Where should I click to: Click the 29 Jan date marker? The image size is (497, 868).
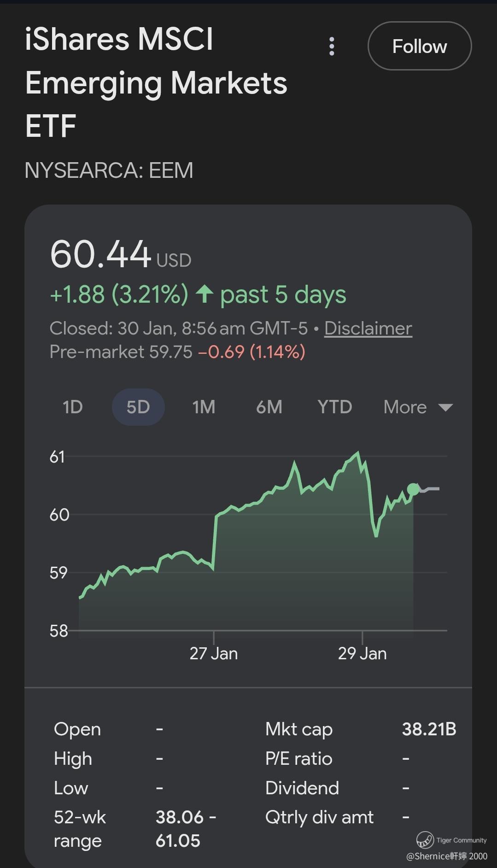pyautogui.click(x=363, y=653)
